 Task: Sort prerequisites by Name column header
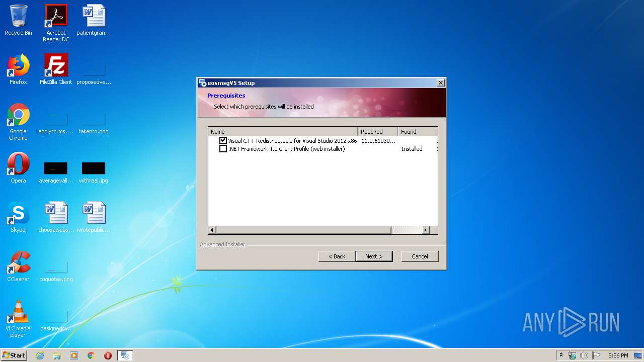point(283,132)
